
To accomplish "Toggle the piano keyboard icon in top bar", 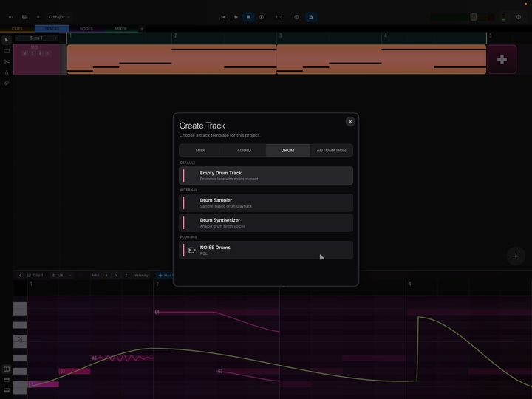I will point(25,17).
